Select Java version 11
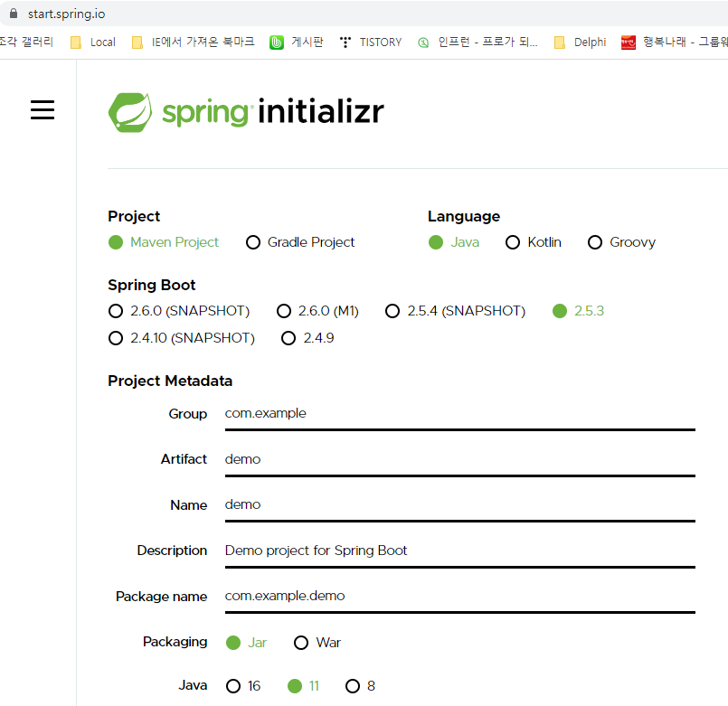The image size is (728, 706). click(x=304, y=686)
